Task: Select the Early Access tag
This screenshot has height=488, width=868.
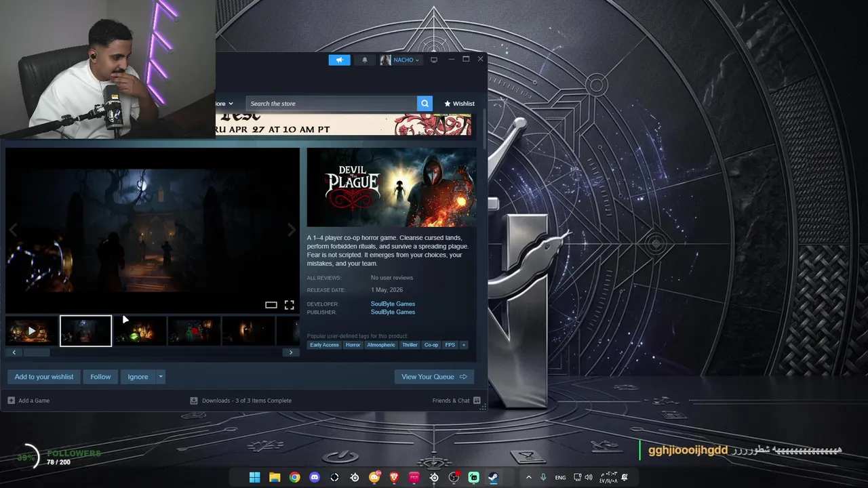Action: [x=324, y=345]
